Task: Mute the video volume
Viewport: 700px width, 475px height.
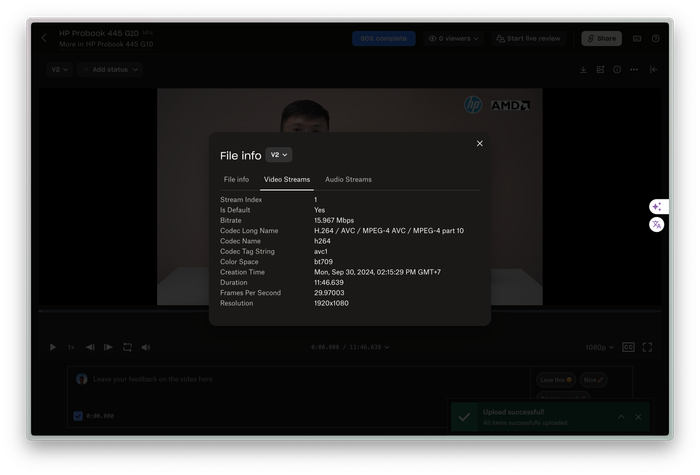Action: point(146,347)
